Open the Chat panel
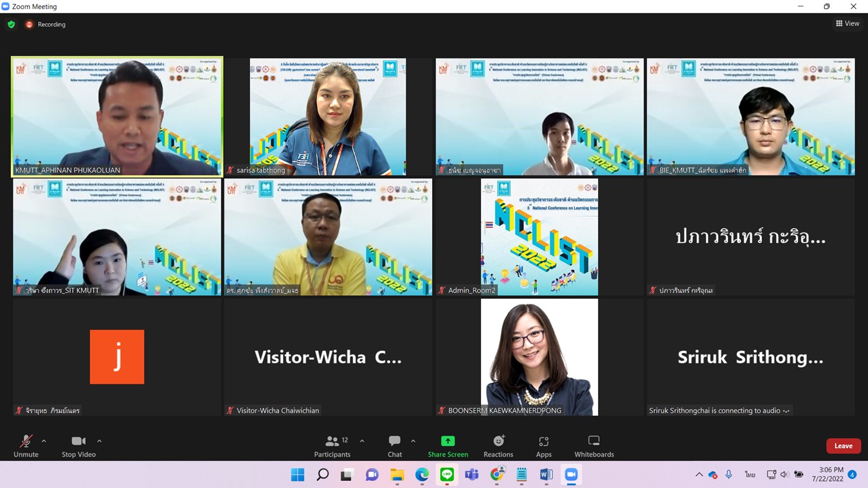Image resolution: width=868 pixels, height=488 pixels. (x=395, y=446)
